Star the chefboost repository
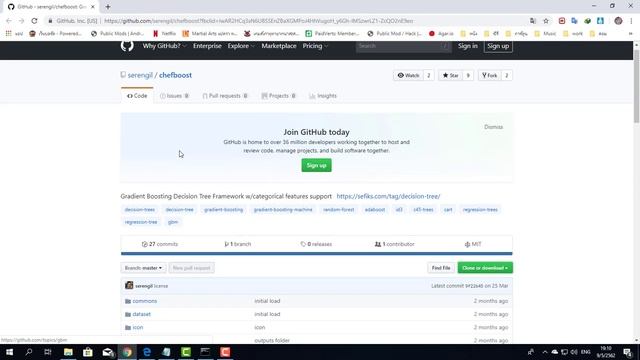 (451, 76)
